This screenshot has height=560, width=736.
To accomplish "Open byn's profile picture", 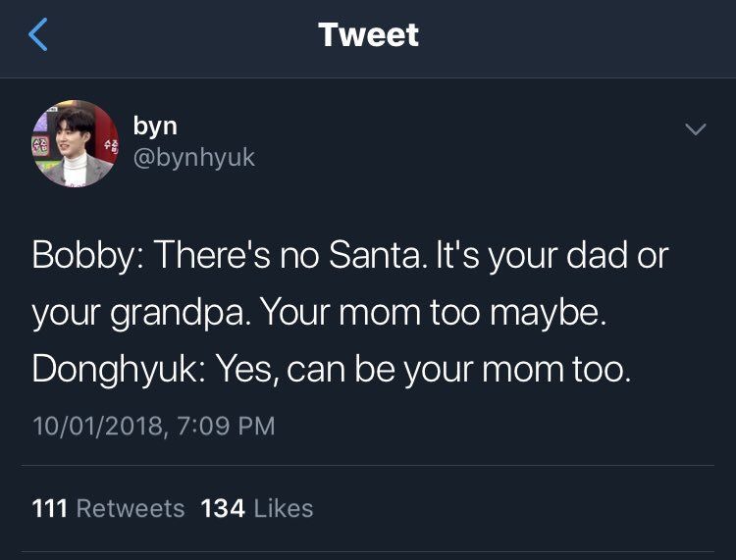I will point(76,143).
